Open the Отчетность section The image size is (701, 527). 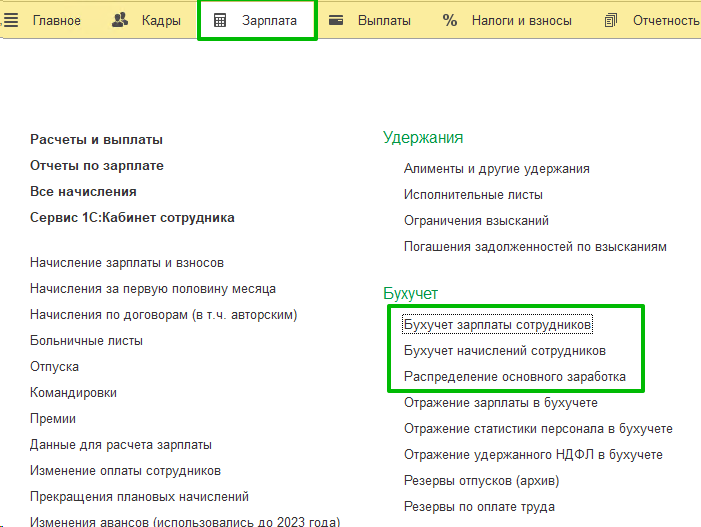coord(667,21)
